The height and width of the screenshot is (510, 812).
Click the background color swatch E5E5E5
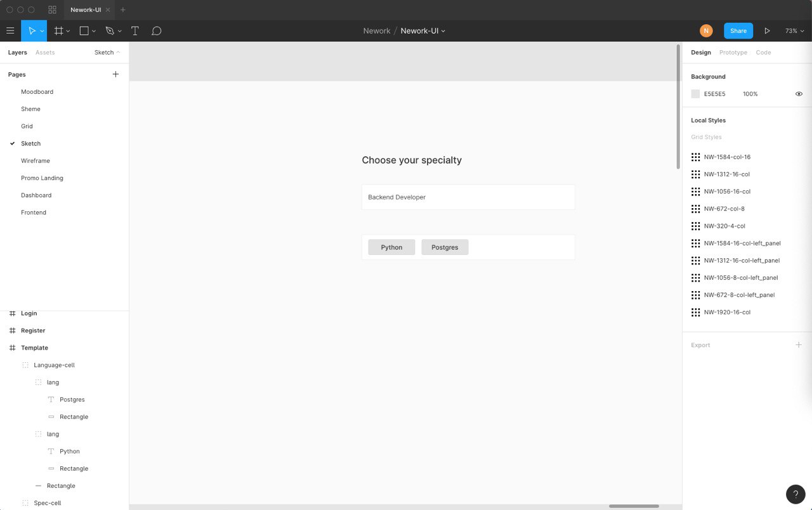695,94
